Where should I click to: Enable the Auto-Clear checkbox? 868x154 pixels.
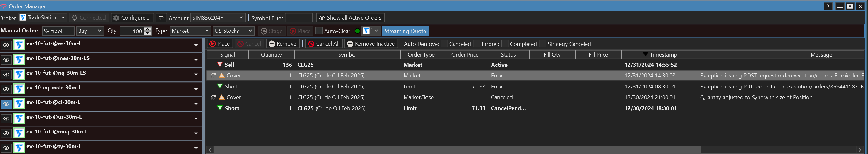[x=319, y=31]
